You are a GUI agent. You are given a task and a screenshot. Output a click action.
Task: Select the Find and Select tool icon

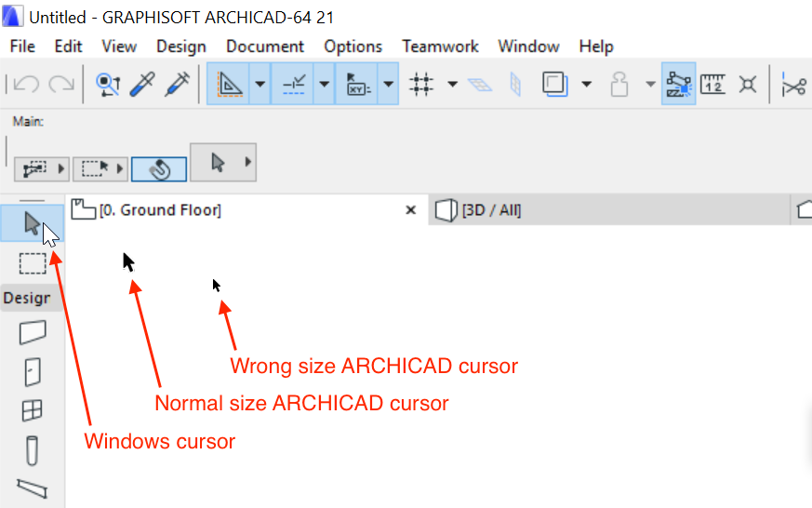click(108, 84)
